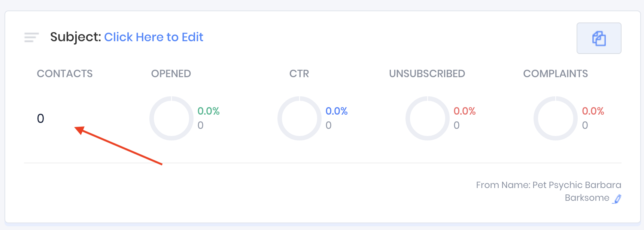Click the CONTACTS column label

(x=65, y=73)
